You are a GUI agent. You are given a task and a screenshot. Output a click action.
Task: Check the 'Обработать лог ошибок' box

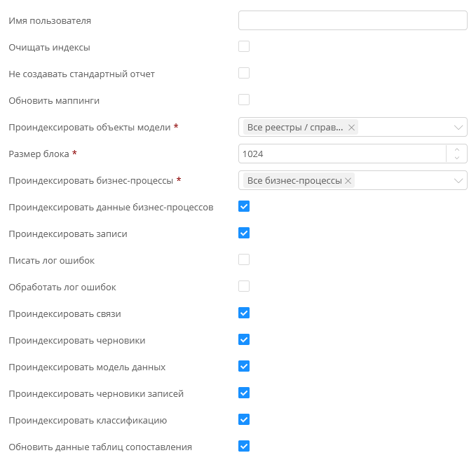(x=244, y=286)
